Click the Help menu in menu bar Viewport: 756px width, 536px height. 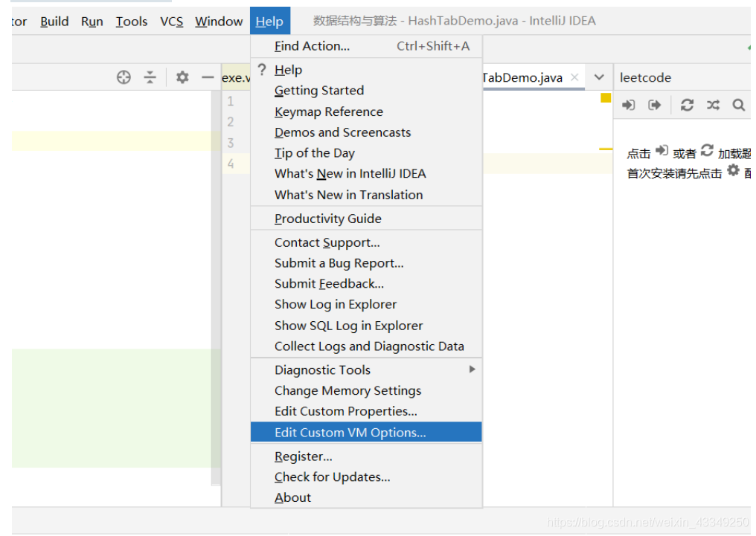[x=269, y=22]
